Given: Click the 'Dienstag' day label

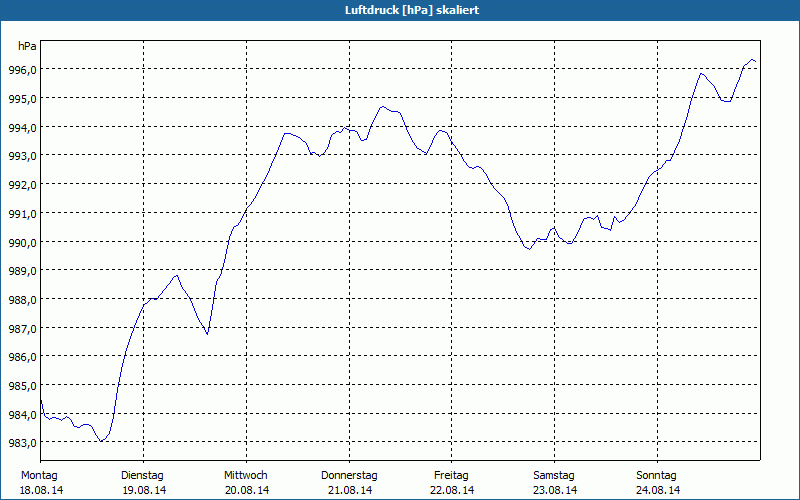Looking at the screenshot, I should click(x=142, y=476).
